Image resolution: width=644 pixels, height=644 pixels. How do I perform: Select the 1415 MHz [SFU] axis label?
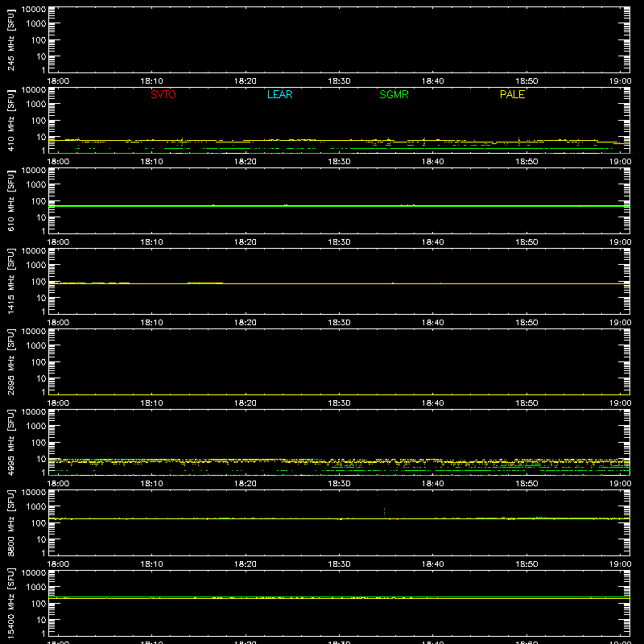10,281
